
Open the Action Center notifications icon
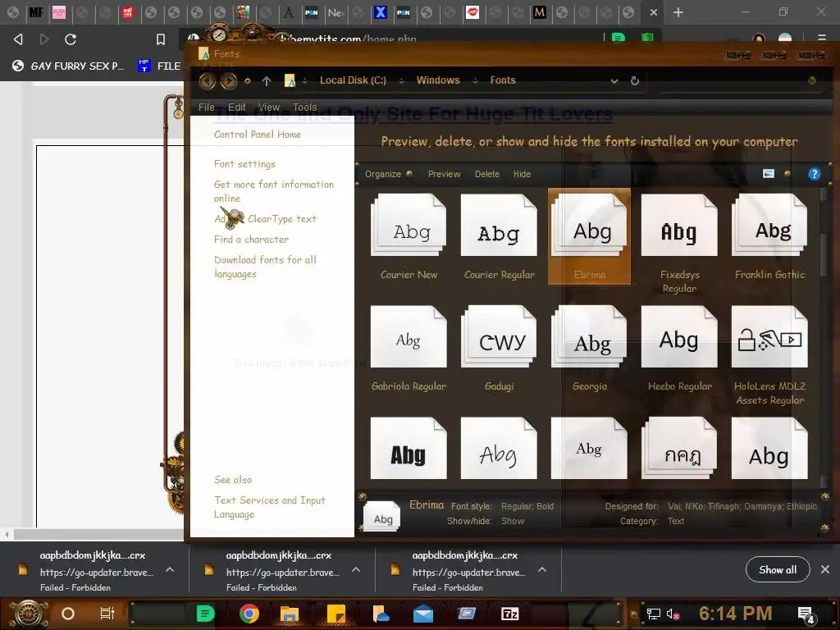coord(806,614)
